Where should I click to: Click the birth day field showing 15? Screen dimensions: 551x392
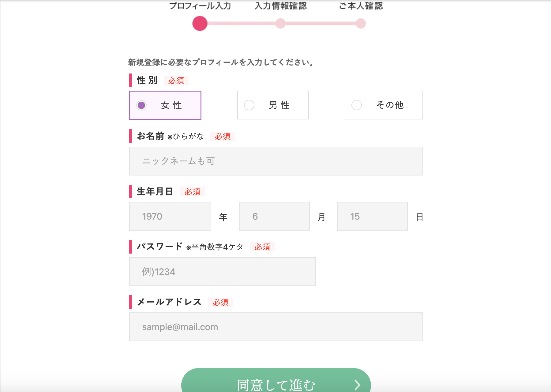[x=372, y=216]
